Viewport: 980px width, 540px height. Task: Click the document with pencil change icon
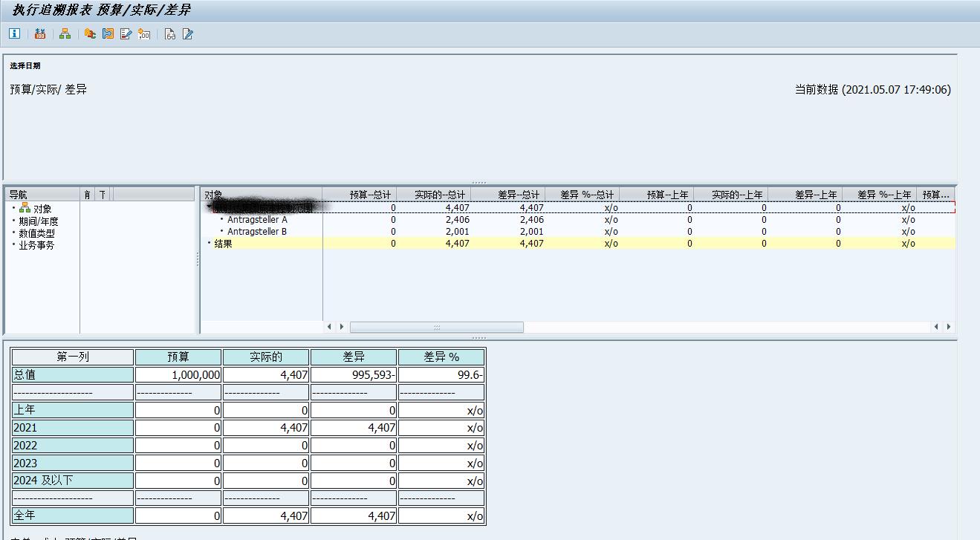pyautogui.click(x=188, y=33)
